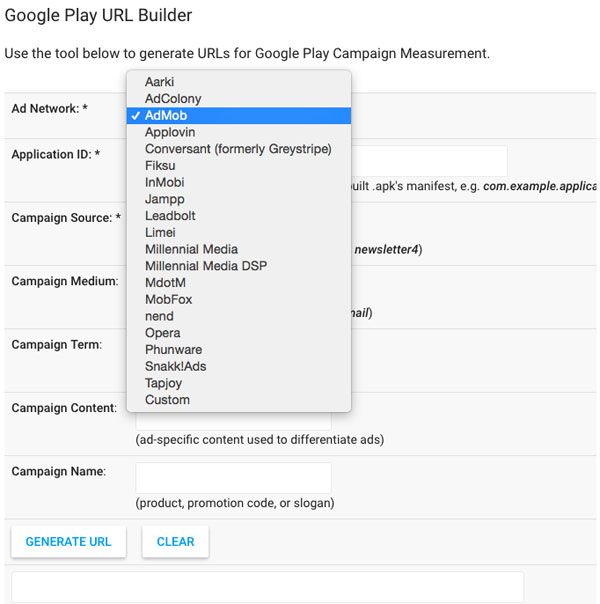The height and width of the screenshot is (604, 600).
Task: Choose MdotM from the list
Action: [x=165, y=283]
